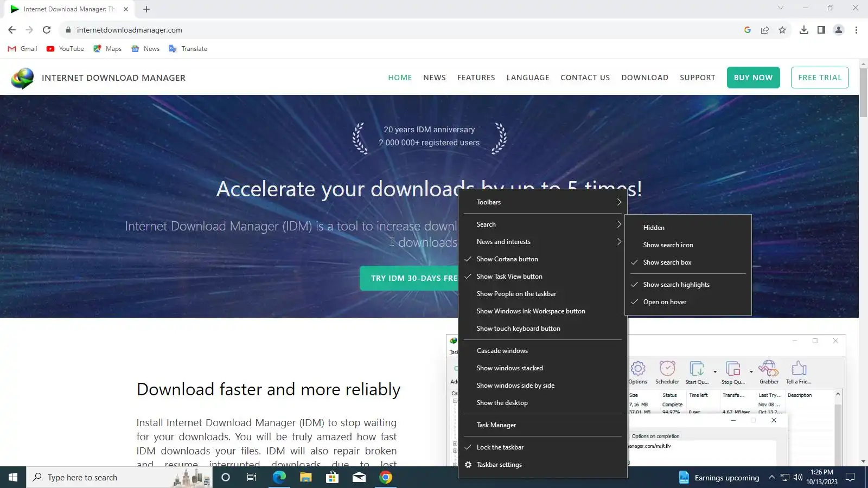
Task: Open the SUPPORT nav item
Action: [x=698, y=78]
